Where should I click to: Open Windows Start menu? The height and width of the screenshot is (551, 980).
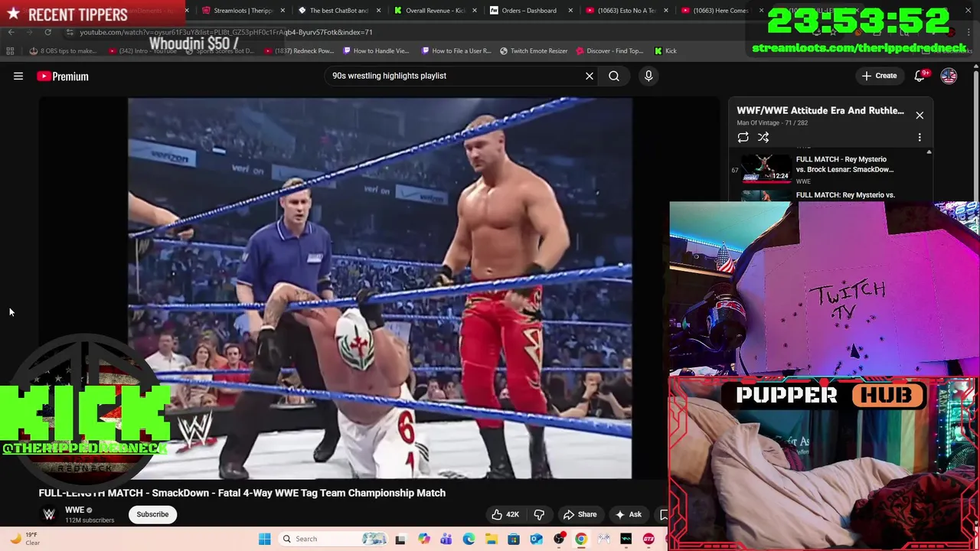(x=264, y=539)
